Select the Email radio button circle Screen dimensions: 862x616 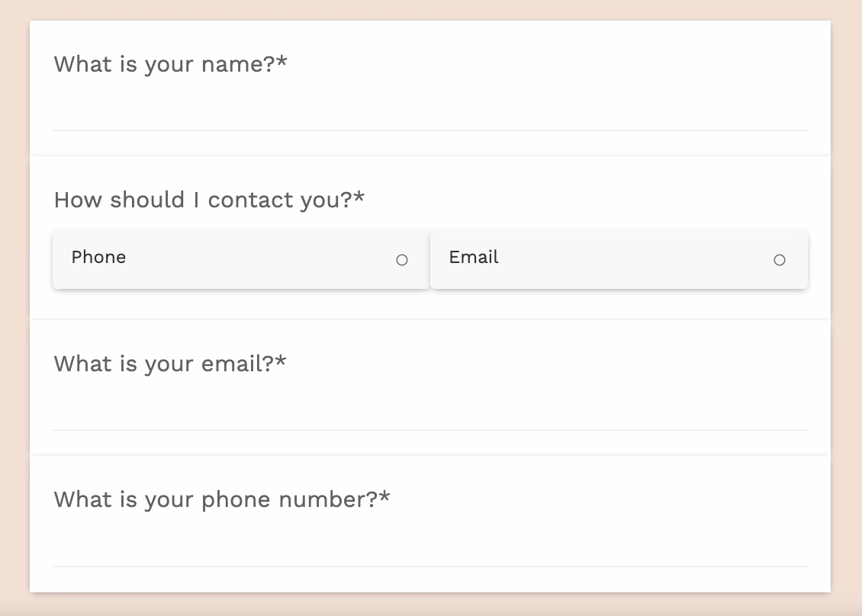point(780,260)
